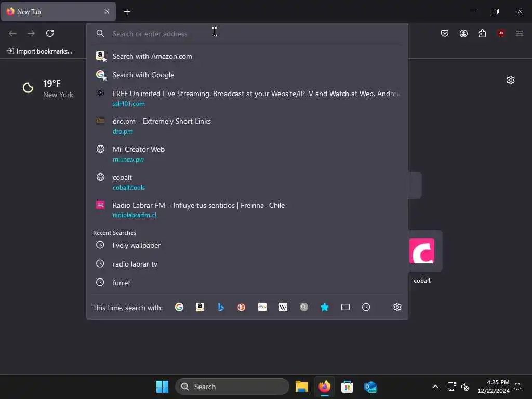
Task: Open muted volume tray icon
Action: point(465,387)
